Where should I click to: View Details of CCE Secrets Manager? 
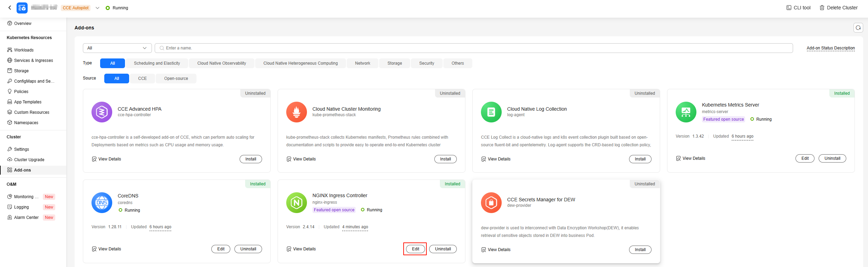(496, 250)
